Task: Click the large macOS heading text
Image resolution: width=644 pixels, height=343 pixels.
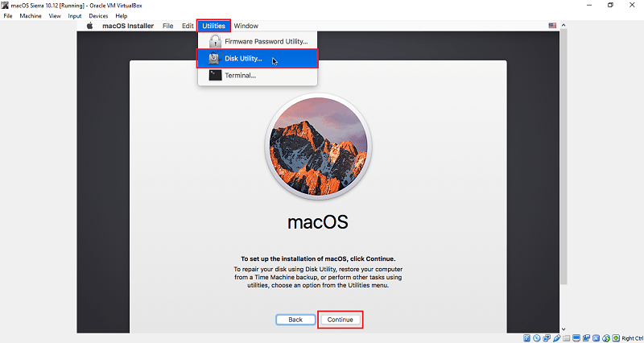Action: (318, 222)
